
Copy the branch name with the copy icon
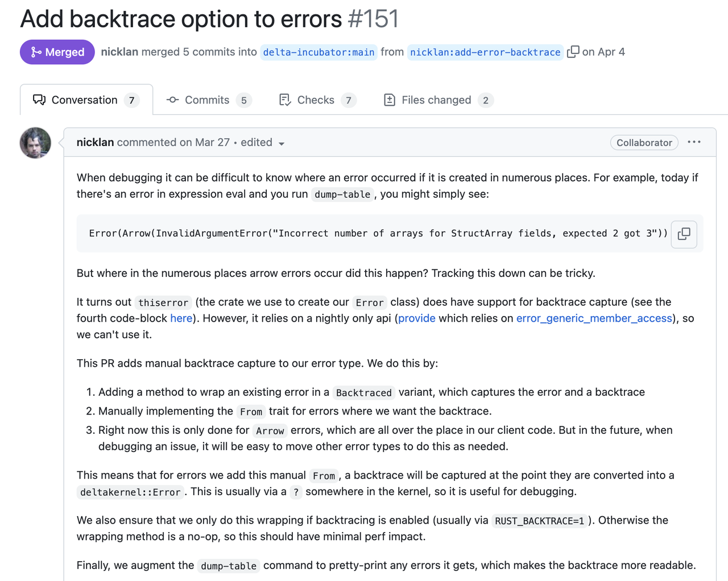[x=572, y=52]
